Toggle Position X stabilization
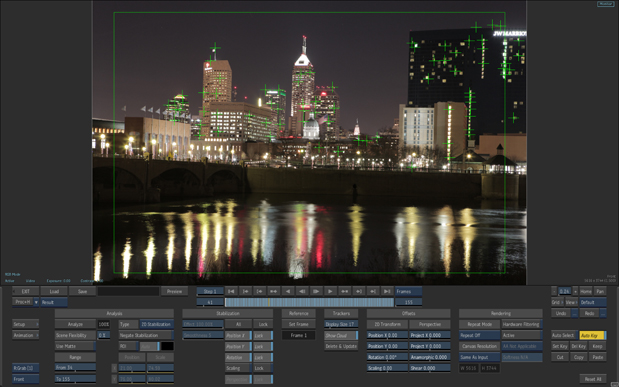Image resolution: width=619 pixels, height=387 pixels. [238, 335]
